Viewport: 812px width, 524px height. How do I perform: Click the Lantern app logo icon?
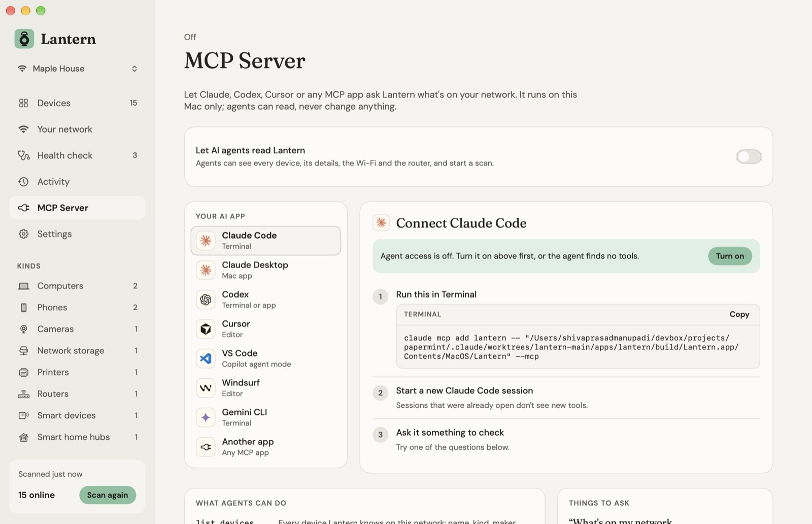point(24,39)
